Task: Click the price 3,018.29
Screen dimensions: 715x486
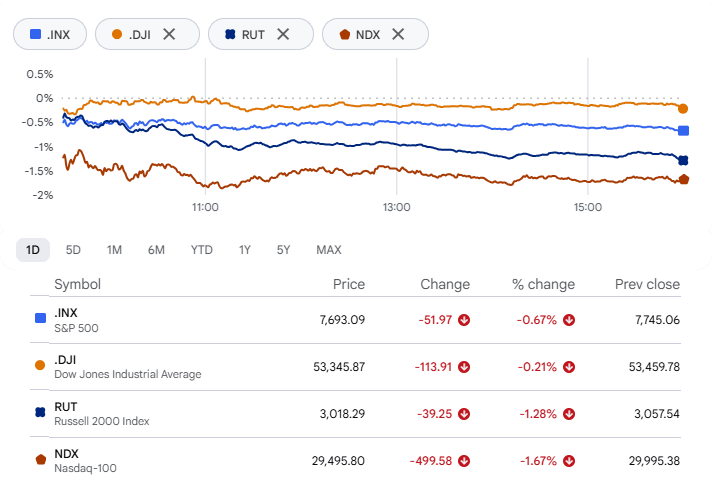Action: coord(342,414)
